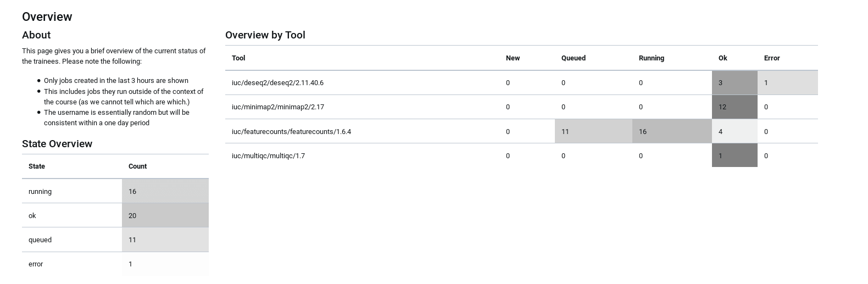Click the featurecounts Queued cell showing 11

(593, 132)
